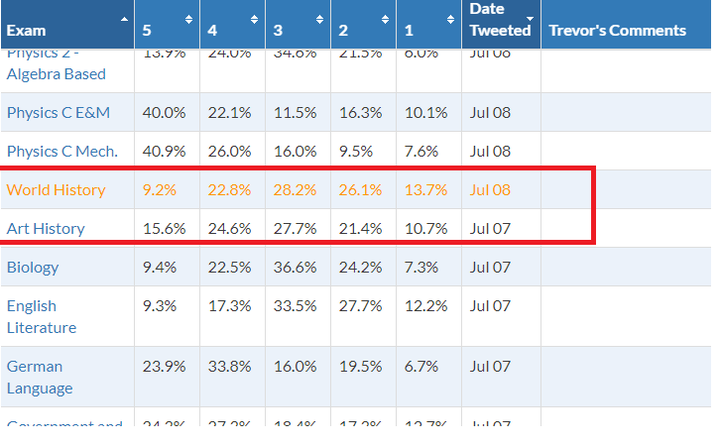Click Art History Jul 07 date cell
Image resolution: width=720 pixels, height=446 pixels.
[490, 228]
